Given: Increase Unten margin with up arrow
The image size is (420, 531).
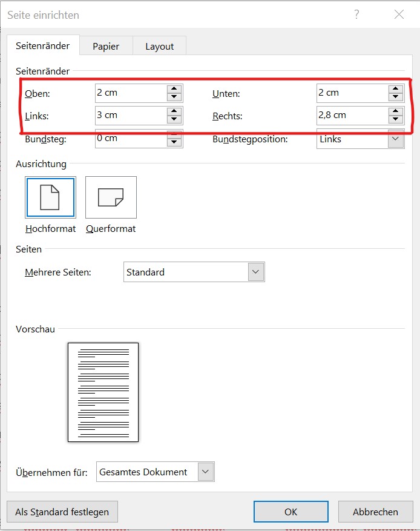Looking at the screenshot, I should pyautogui.click(x=396, y=89).
